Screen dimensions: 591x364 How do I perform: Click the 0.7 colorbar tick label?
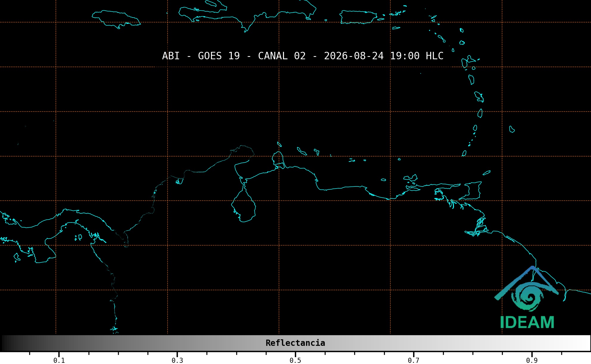413,360
